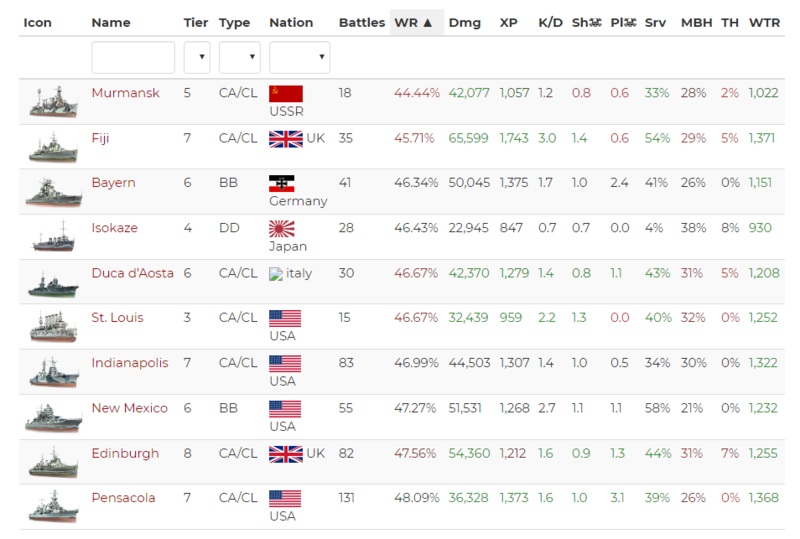
Task: Sort table by WR column header
Action: [x=413, y=22]
